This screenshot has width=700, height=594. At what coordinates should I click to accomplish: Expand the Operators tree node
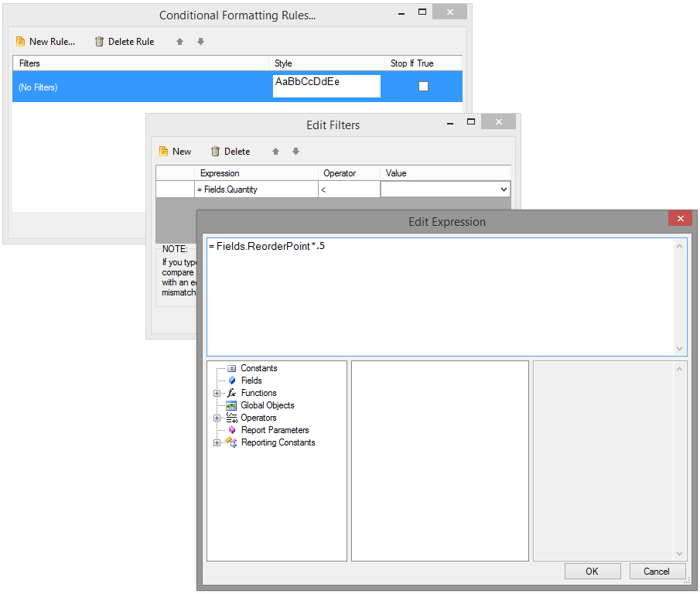217,418
